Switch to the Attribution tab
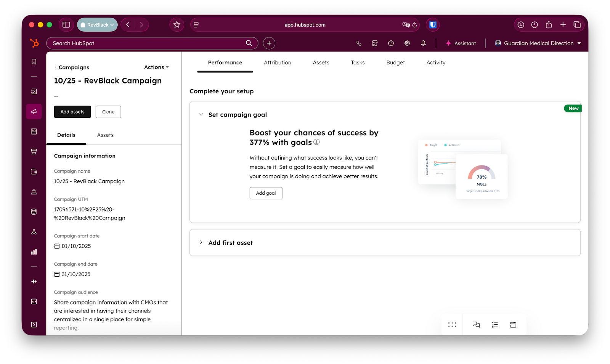The image size is (610, 364). [278, 63]
